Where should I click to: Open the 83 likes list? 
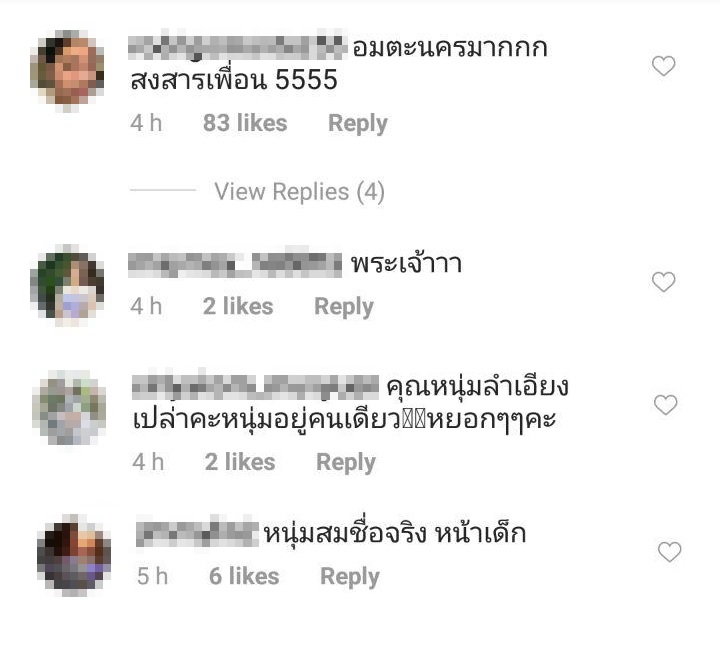tap(245, 123)
